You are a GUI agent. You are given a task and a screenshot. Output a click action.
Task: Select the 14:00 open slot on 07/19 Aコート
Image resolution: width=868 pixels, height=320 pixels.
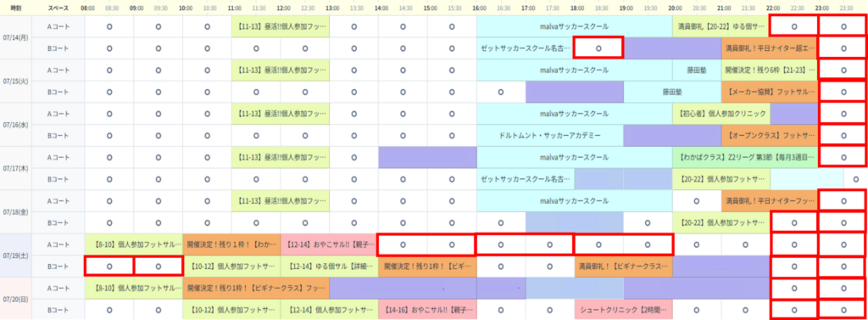pyautogui.click(x=403, y=244)
